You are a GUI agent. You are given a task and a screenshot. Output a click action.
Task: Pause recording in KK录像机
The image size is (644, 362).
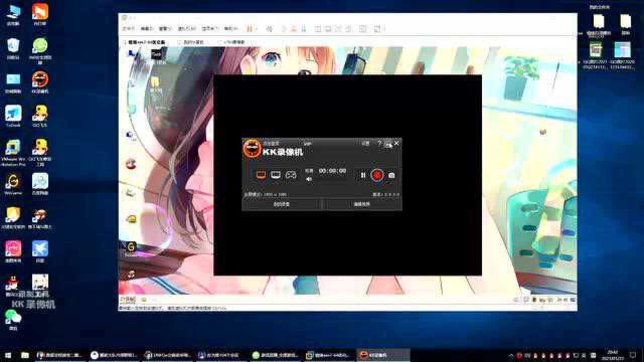[363, 175]
